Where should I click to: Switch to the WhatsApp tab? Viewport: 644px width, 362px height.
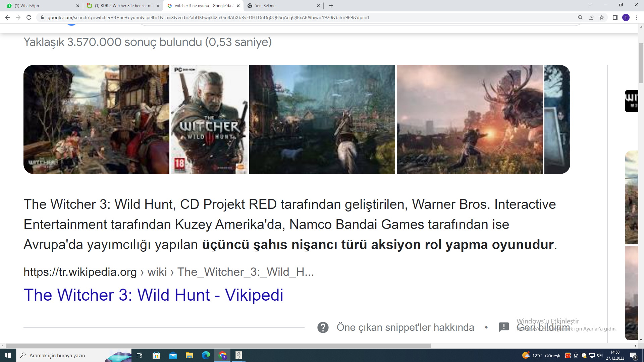40,6
